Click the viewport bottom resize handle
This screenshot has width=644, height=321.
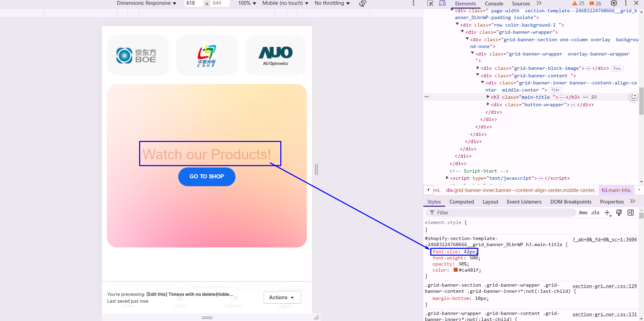click(207, 318)
